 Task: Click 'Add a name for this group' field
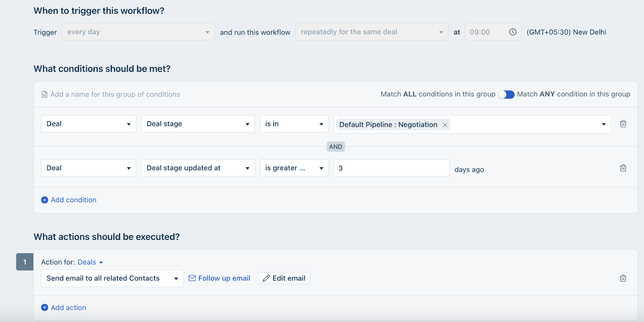coord(115,94)
